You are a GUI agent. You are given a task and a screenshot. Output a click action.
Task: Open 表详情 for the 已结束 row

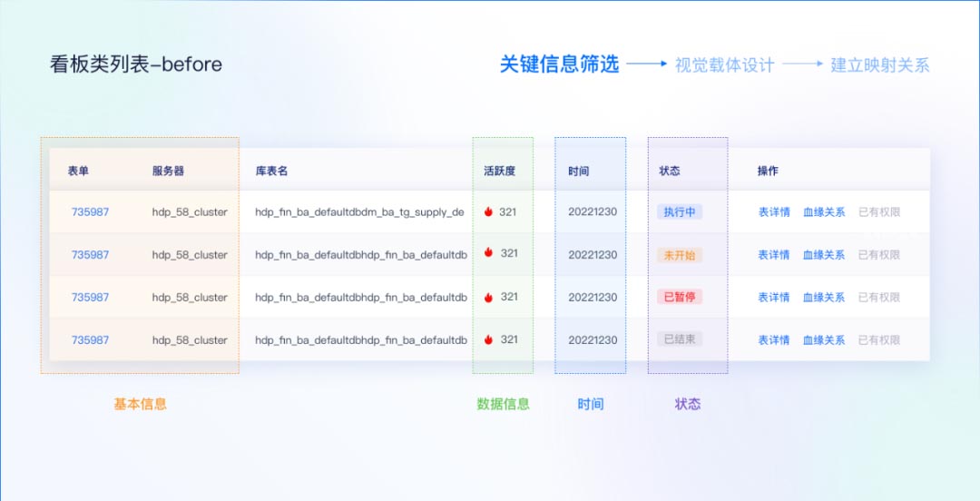(x=774, y=339)
